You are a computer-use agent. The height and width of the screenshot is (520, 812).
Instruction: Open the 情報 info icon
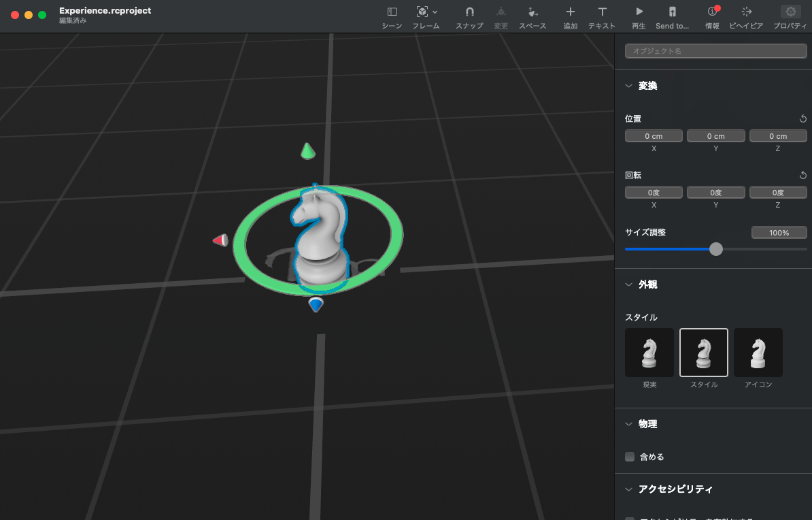[713, 12]
